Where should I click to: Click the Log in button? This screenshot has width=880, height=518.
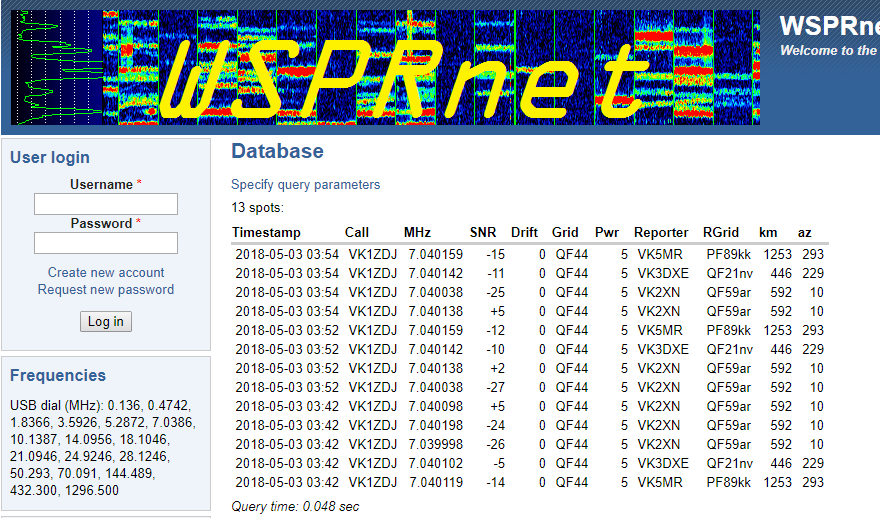106,322
